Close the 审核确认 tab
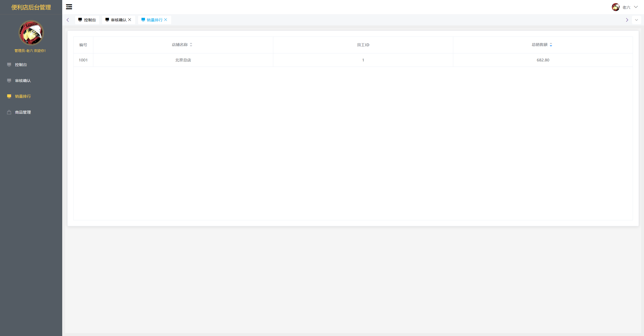Viewport: 644px width, 336px height. click(x=130, y=20)
